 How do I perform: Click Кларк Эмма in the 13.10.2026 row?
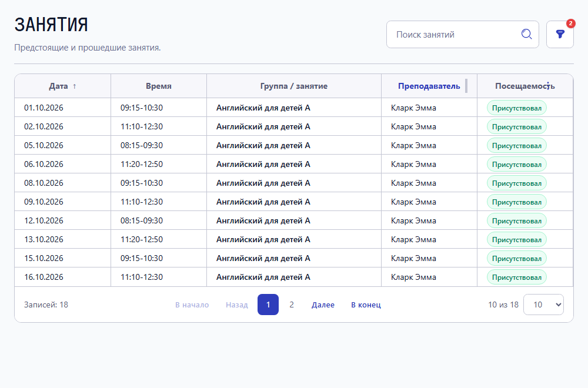tap(413, 239)
